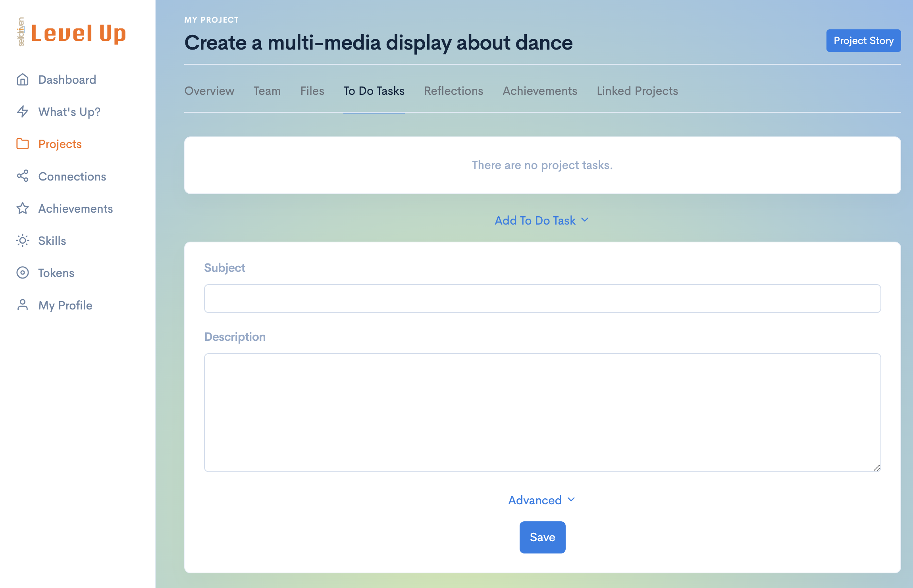Grab the Description textarea resize handle
The height and width of the screenshot is (588, 913).
click(x=877, y=468)
